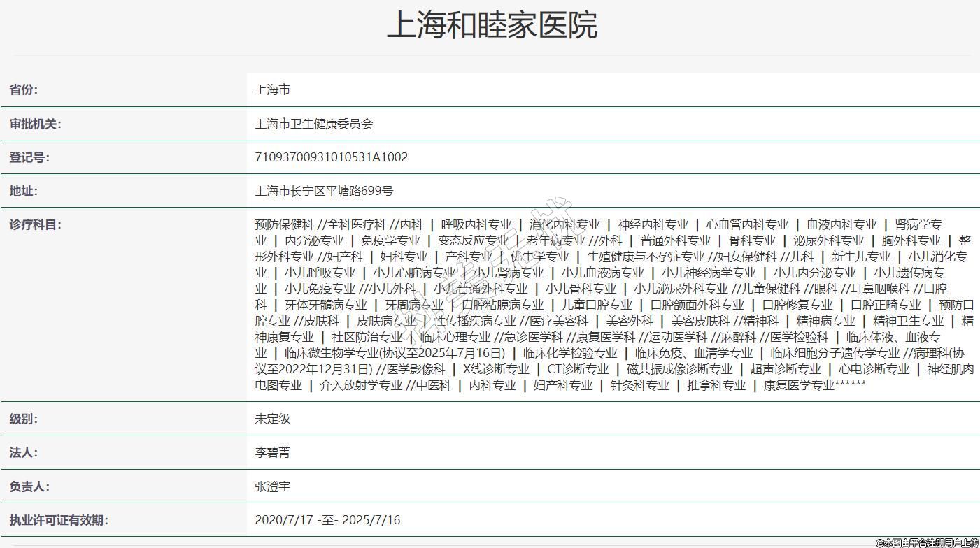This screenshot has width=980, height=548.
Task: Click 上海市卫生健康委员会 approval authority text
Action: click(x=314, y=124)
